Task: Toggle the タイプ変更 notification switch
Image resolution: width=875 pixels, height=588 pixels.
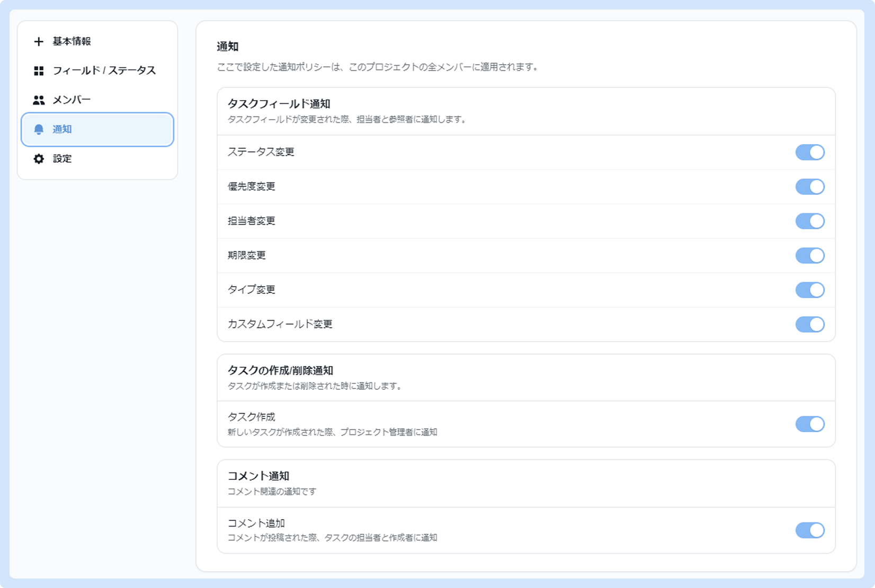Action: click(810, 290)
